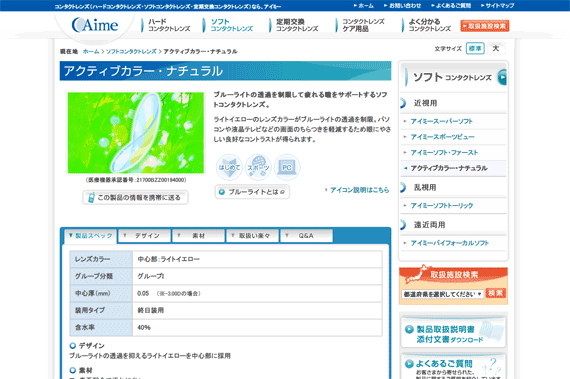Open ブルーライトとは explanation
This screenshot has height=379, width=570.
[x=252, y=191]
